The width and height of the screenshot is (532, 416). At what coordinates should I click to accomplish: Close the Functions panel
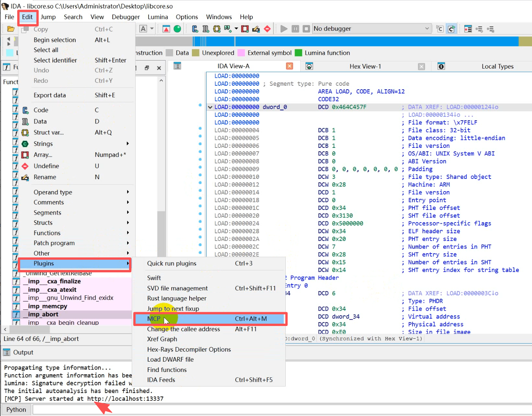159,68
